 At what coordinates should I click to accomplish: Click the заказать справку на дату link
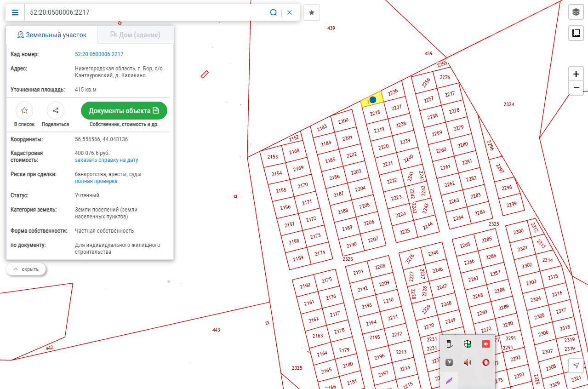pyautogui.click(x=106, y=160)
